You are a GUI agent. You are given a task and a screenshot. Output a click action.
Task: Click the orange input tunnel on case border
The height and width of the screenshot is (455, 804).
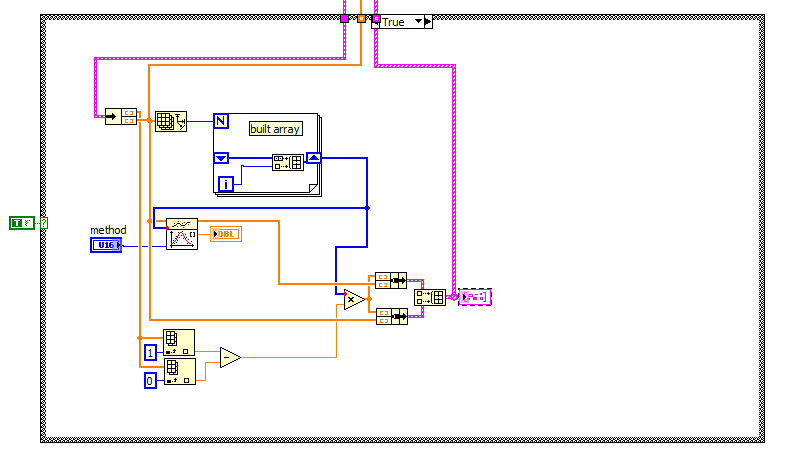coord(361,19)
